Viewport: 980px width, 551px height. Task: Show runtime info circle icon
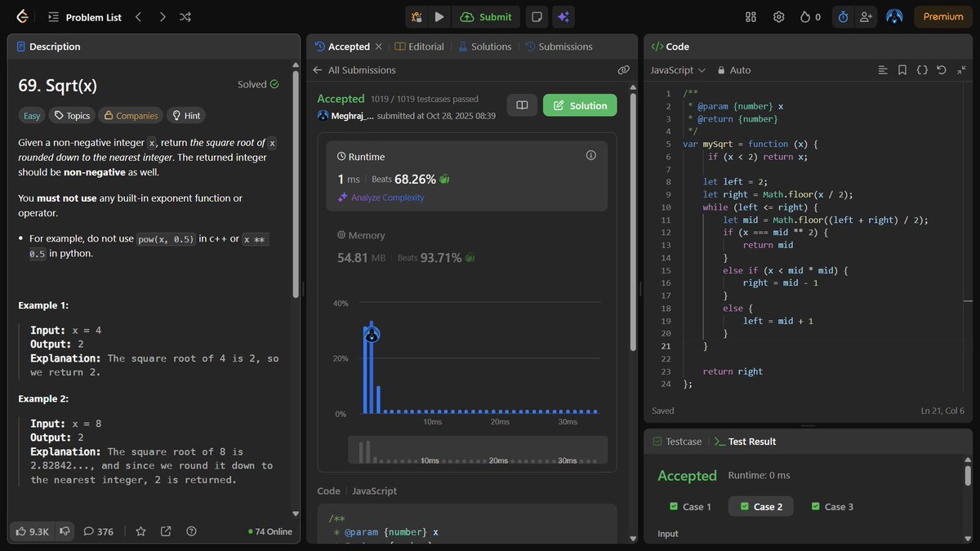[x=591, y=155]
